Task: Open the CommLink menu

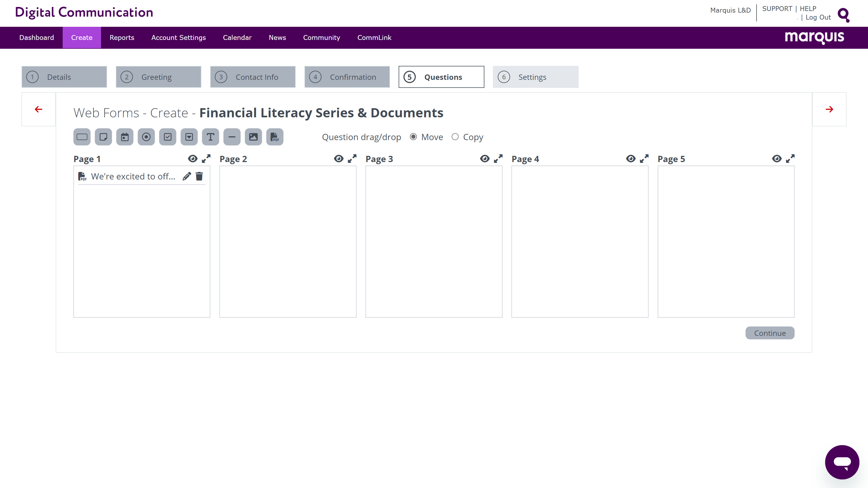Action: 374,38
